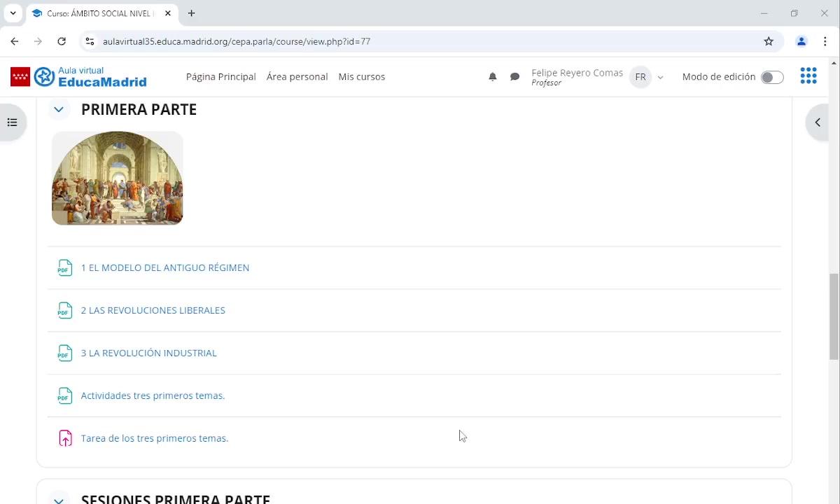View site information icon in address bar

pos(90,41)
